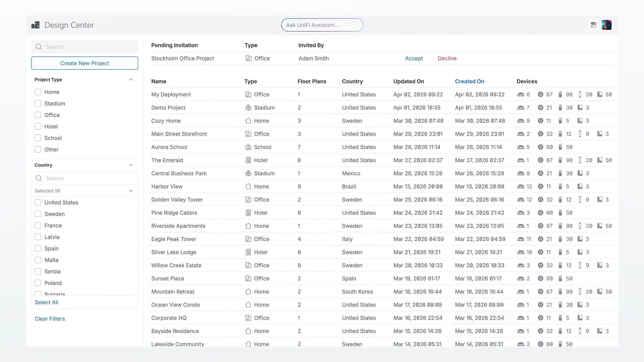Check the Sweden checkbox in country list
Viewport: 644px width, 362px height.
coord(38,214)
